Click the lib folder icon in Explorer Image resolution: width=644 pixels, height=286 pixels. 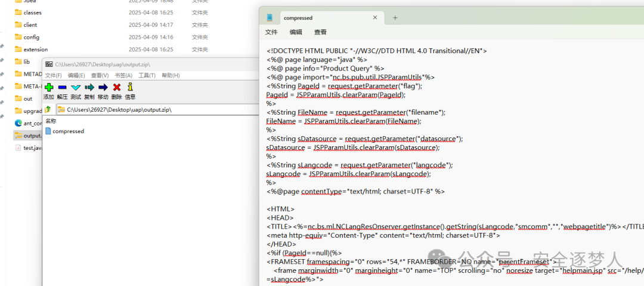point(18,61)
